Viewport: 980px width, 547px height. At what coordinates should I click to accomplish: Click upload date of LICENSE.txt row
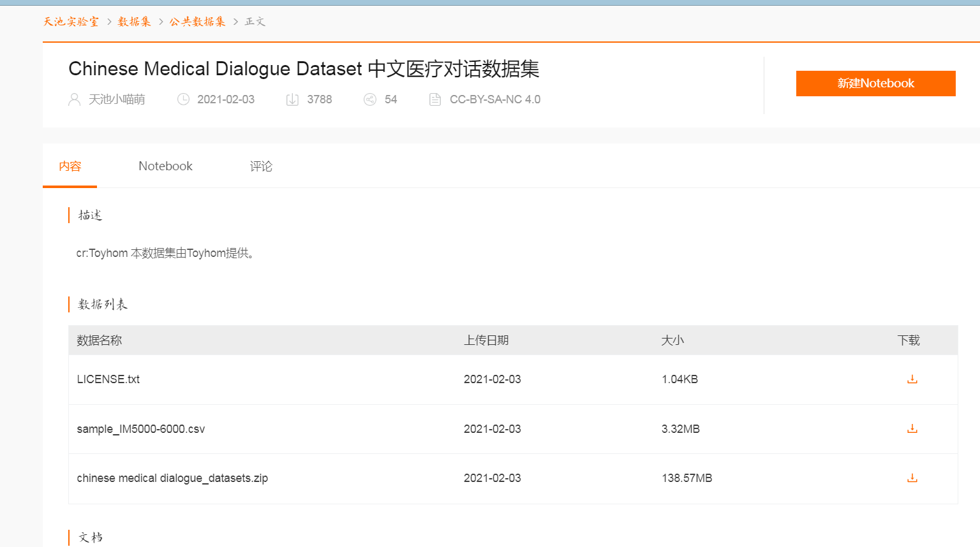(x=493, y=379)
